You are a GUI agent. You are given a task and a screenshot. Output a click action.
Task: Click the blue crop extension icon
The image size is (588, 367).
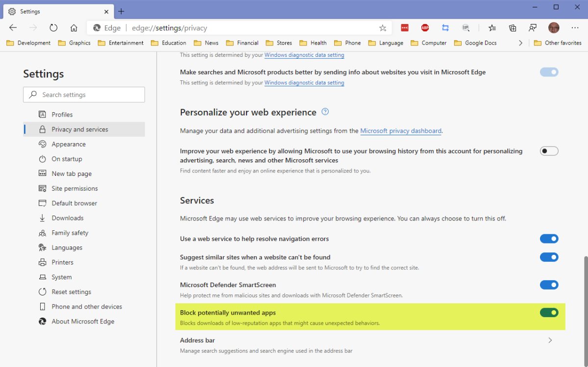click(445, 28)
